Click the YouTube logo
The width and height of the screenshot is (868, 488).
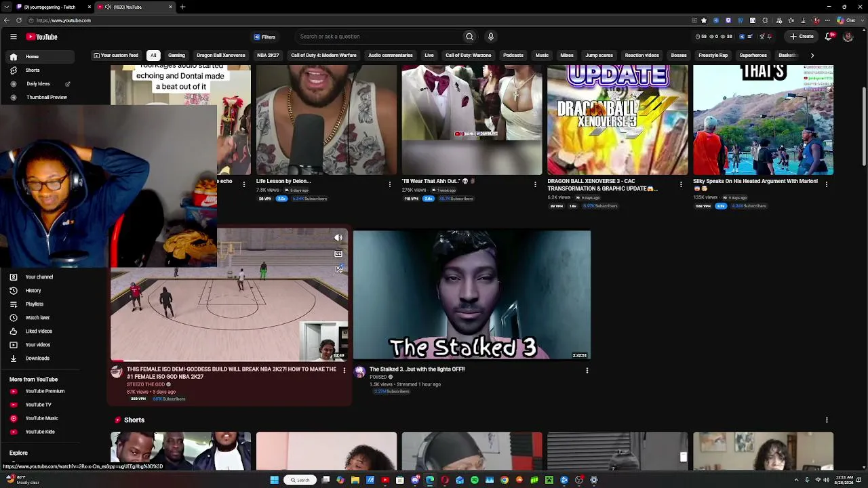(x=42, y=37)
